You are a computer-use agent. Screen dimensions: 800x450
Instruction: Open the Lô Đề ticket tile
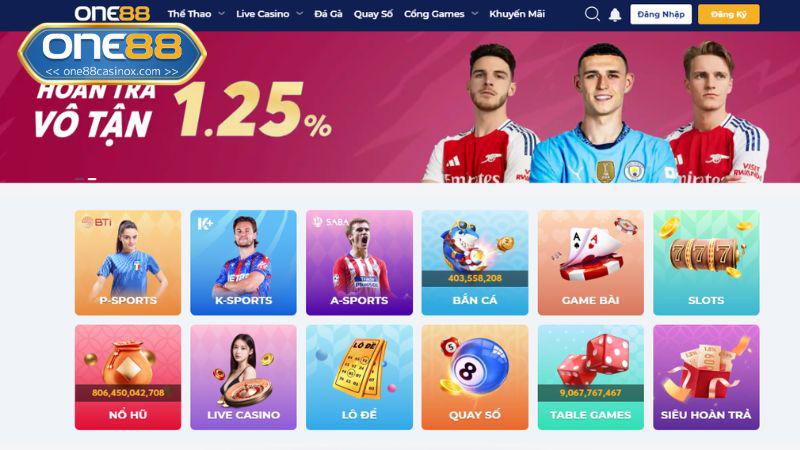tap(359, 377)
